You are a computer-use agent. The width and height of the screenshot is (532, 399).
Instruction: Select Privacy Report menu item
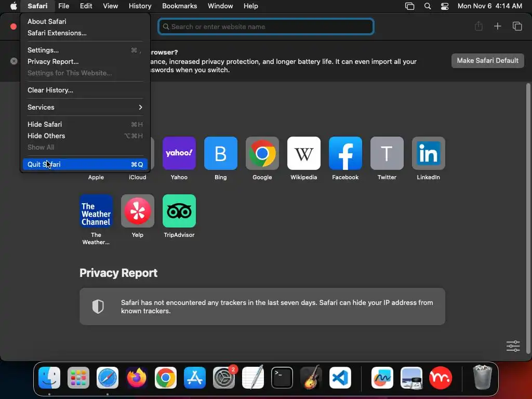click(85, 61)
